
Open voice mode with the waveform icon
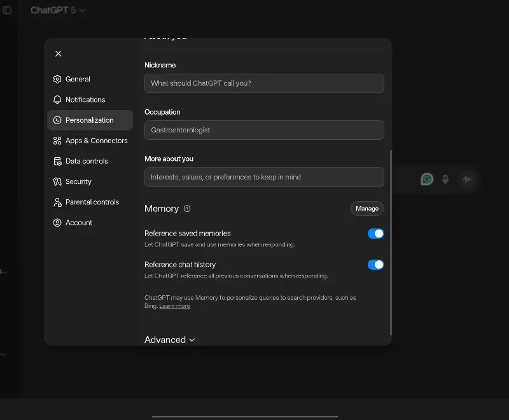pos(468,179)
